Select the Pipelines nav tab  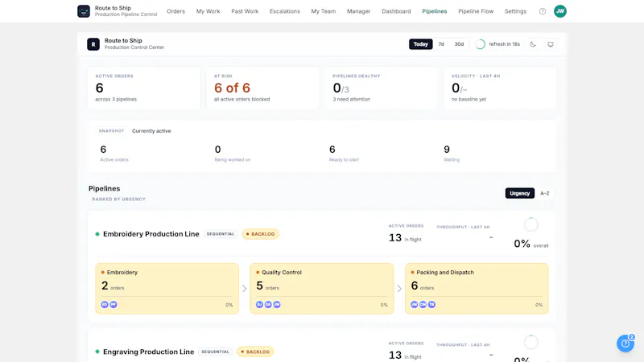click(434, 11)
